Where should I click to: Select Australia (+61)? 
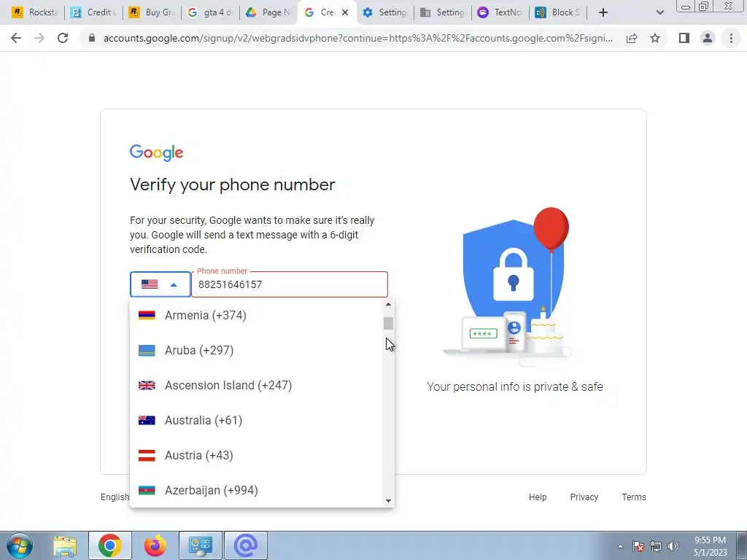(x=256, y=421)
